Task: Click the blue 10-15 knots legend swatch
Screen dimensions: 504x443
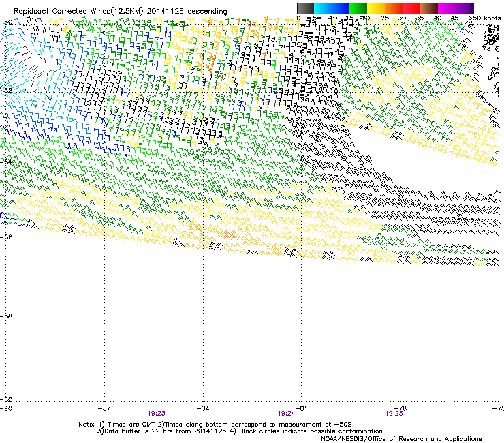Action: (x=341, y=8)
